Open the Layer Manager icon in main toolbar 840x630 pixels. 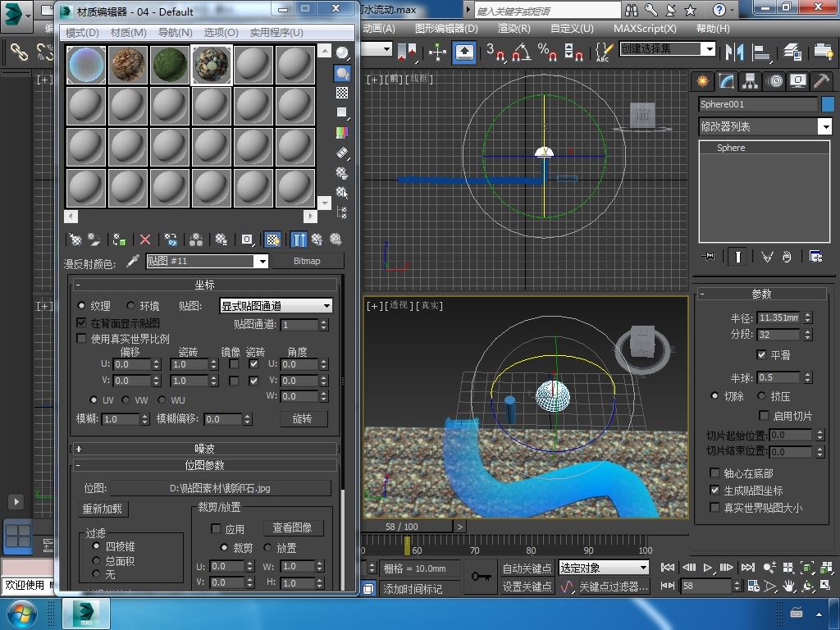(792, 52)
